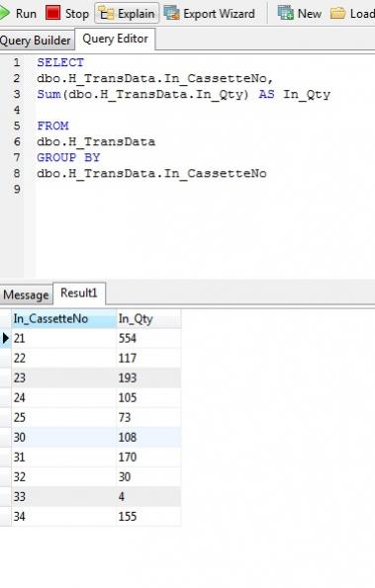Screen dimensions: 375x588
Task: Click the Load folder icon
Action: pyautogui.click(x=337, y=14)
